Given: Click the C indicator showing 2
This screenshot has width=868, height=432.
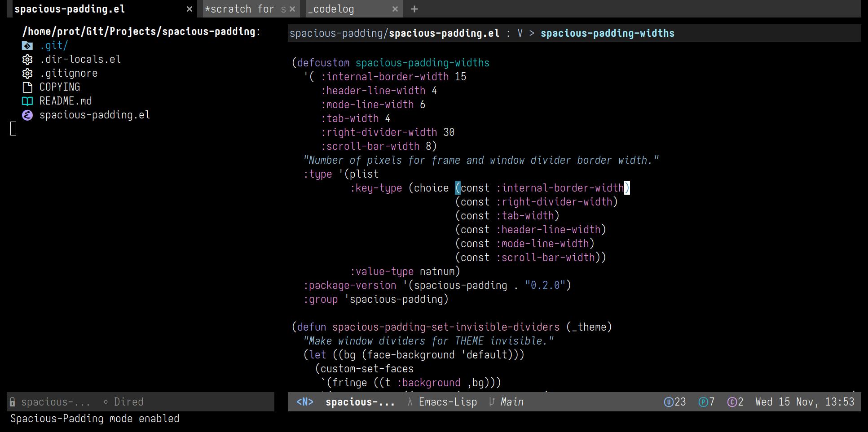Looking at the screenshot, I should tap(736, 402).
